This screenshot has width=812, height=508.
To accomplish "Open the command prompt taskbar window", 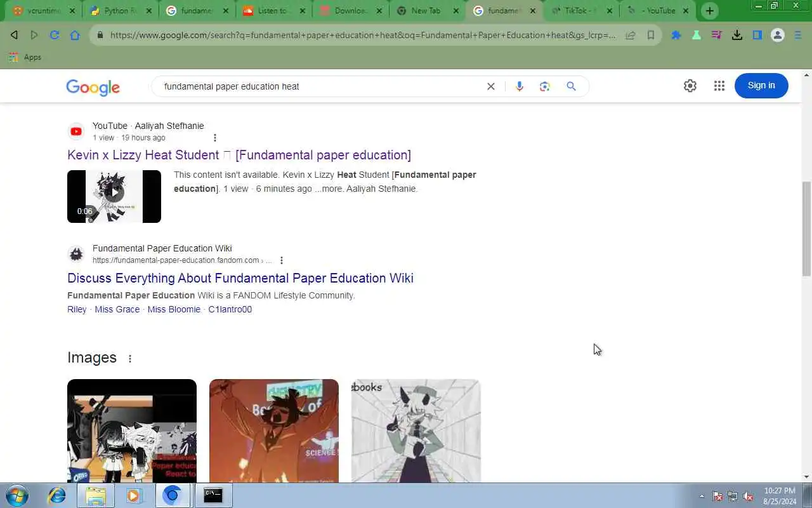I will tap(213, 495).
